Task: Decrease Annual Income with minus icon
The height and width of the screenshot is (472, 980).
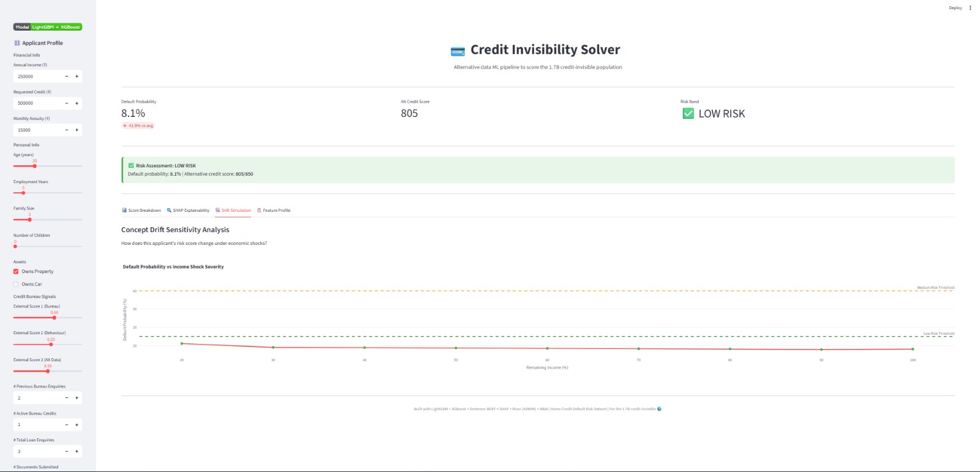Action: pyautogui.click(x=67, y=77)
